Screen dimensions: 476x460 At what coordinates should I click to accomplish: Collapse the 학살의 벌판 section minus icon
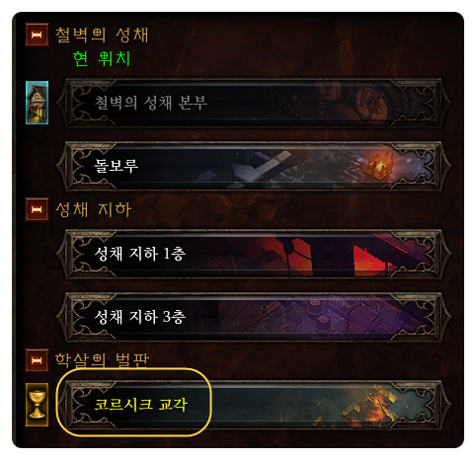pyautogui.click(x=37, y=360)
